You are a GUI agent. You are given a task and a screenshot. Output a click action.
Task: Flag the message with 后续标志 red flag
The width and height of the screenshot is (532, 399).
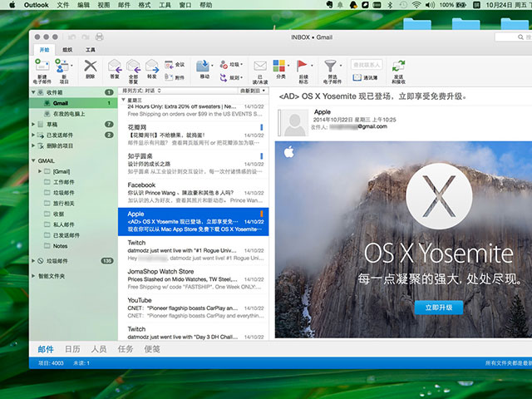pyautogui.click(x=302, y=66)
